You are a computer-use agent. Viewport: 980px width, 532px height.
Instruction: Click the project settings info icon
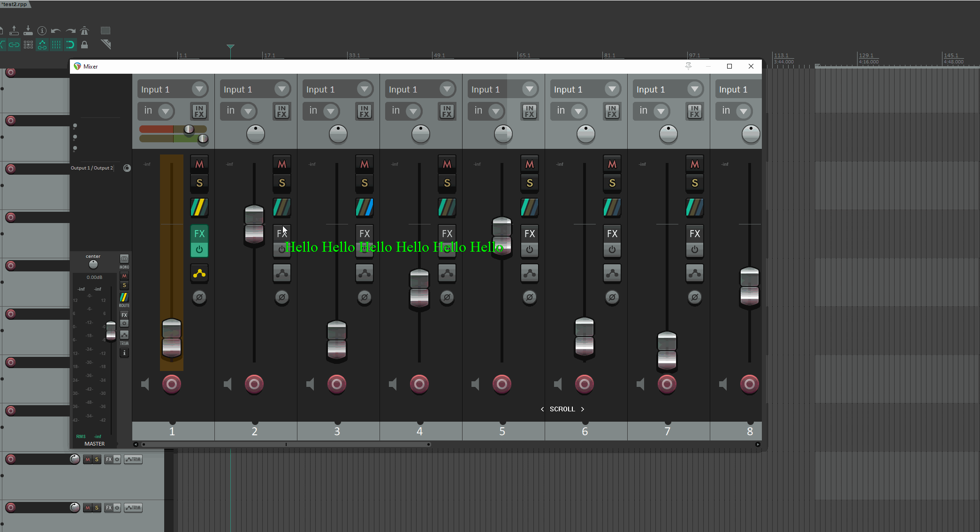(42, 31)
